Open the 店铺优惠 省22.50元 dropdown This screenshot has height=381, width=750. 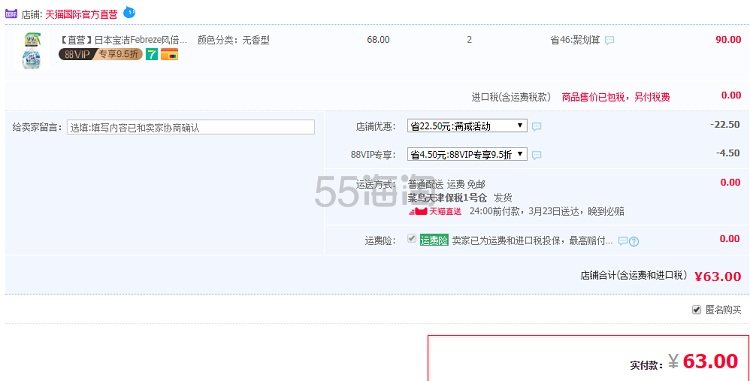click(467, 126)
